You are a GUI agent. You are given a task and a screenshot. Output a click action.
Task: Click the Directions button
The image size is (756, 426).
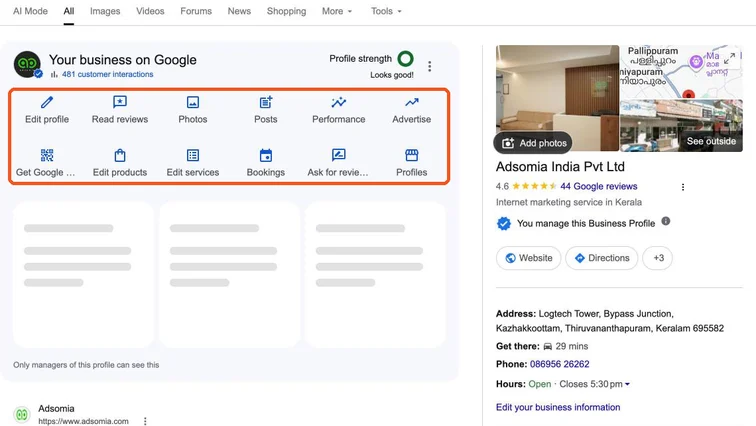coord(602,258)
